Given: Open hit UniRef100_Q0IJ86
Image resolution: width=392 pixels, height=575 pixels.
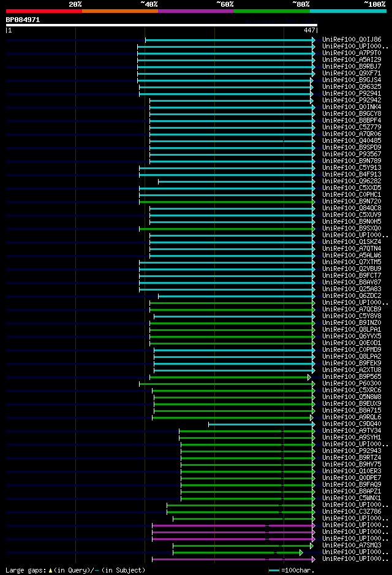Looking at the screenshot, I should pos(352,39).
